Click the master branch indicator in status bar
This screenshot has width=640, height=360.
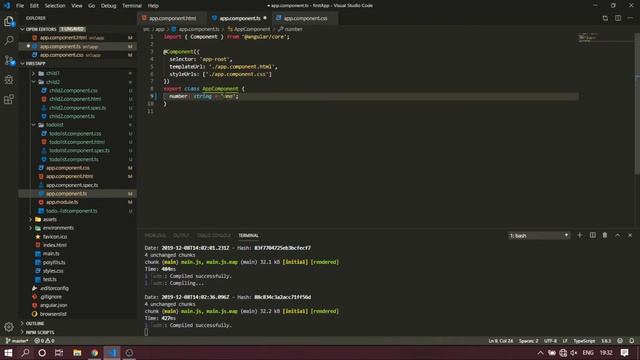(17, 341)
